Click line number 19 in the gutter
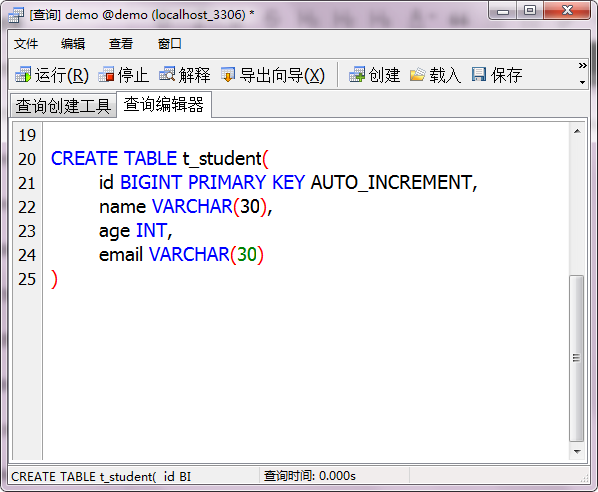 point(27,135)
